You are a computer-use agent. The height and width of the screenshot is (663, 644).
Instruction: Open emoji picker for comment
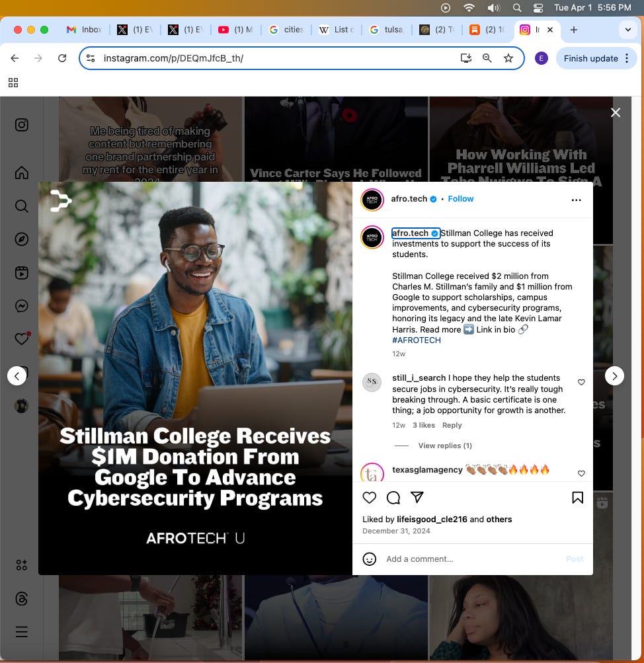(x=369, y=559)
